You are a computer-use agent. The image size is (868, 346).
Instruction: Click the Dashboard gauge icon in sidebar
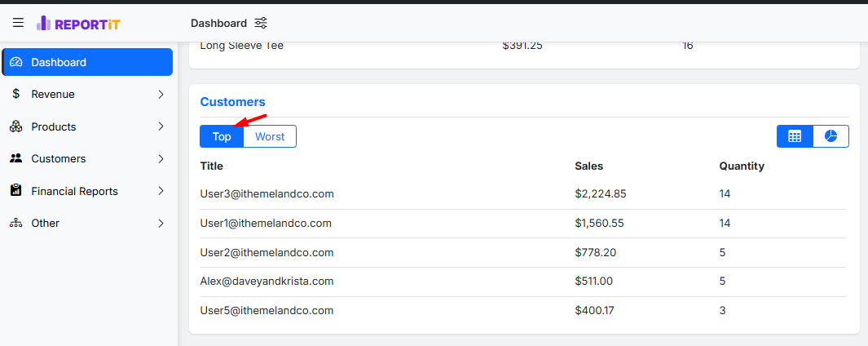click(16, 63)
